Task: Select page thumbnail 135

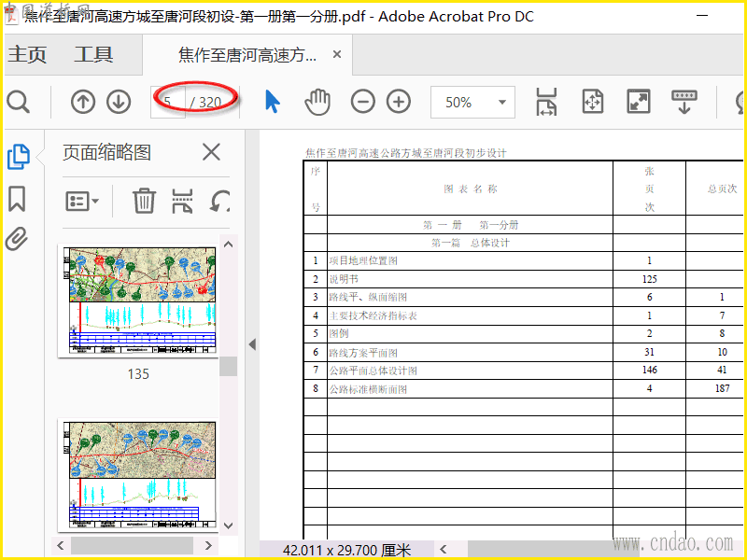Action: click(x=138, y=301)
